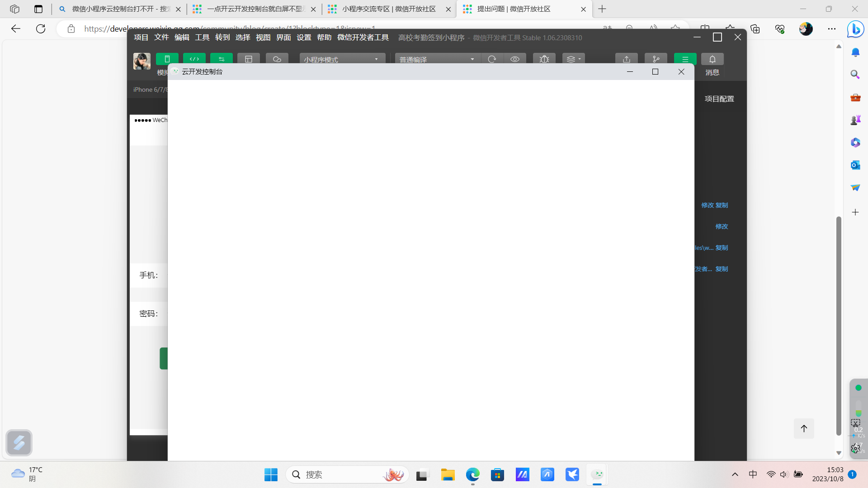Open the 工具 menu
868x488 pixels.
coord(202,38)
